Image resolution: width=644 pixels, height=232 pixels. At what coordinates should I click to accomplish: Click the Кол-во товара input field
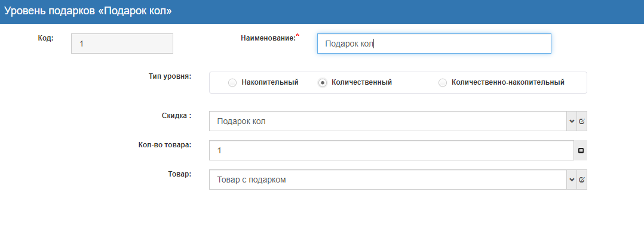391,150
